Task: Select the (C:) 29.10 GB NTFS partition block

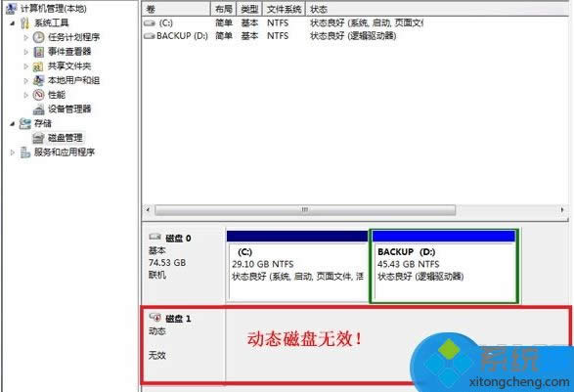Action: (297, 266)
